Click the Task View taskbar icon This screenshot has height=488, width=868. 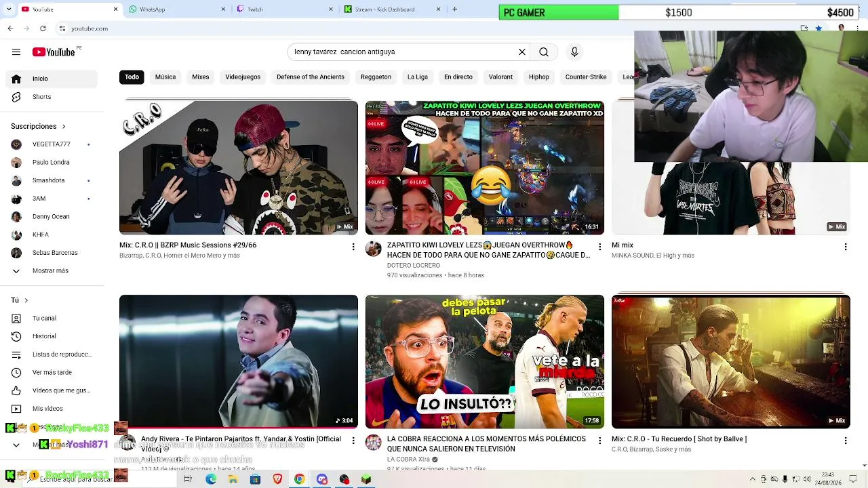[188, 479]
